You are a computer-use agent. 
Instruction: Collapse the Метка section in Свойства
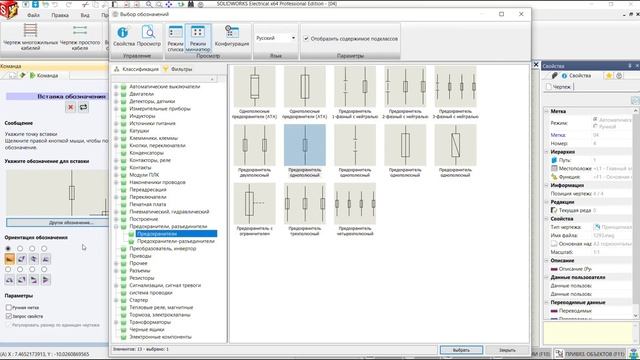pos(547,111)
